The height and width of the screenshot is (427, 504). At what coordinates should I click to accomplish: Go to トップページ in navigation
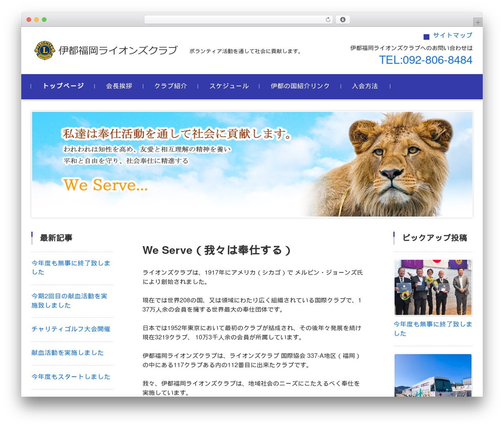pos(63,86)
